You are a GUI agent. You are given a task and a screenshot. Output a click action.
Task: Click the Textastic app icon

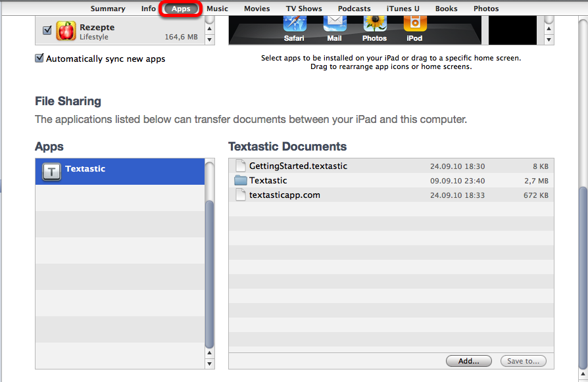(x=51, y=172)
